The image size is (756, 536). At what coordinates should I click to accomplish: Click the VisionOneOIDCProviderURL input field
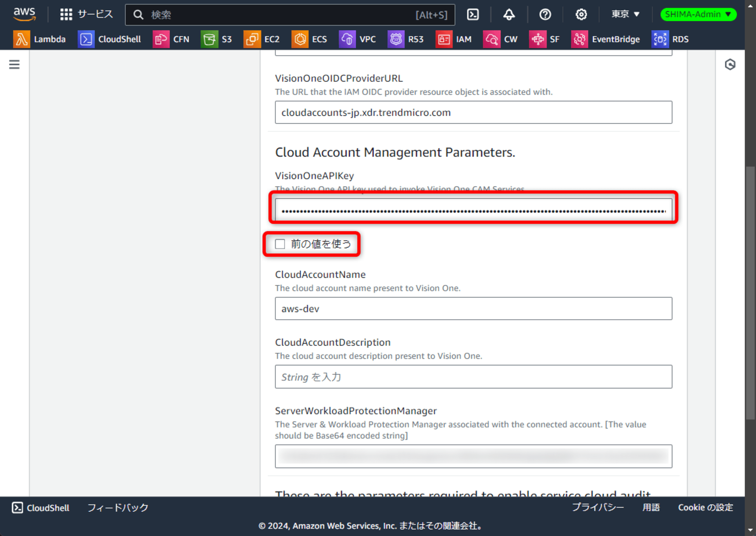[473, 112]
